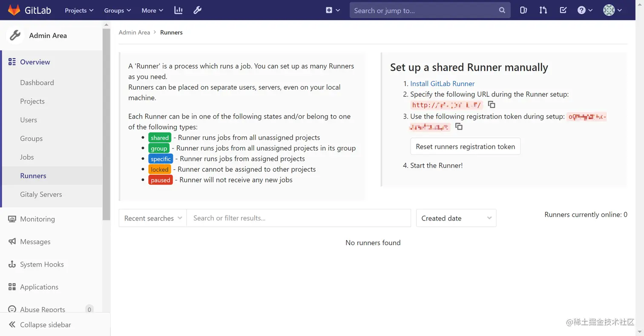Open Monitoring in sidebar
This screenshot has width=644, height=336.
[37, 219]
